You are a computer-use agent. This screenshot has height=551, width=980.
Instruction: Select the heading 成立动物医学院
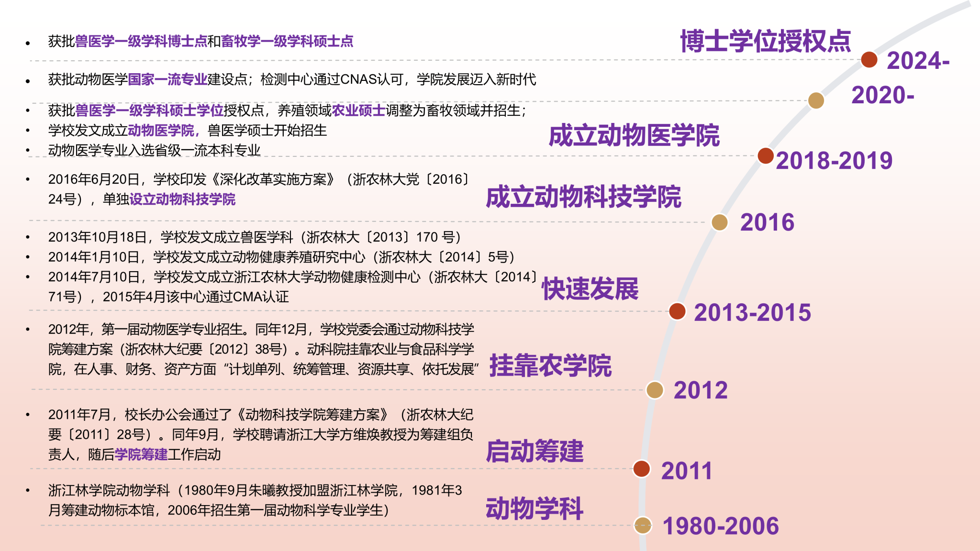(634, 135)
